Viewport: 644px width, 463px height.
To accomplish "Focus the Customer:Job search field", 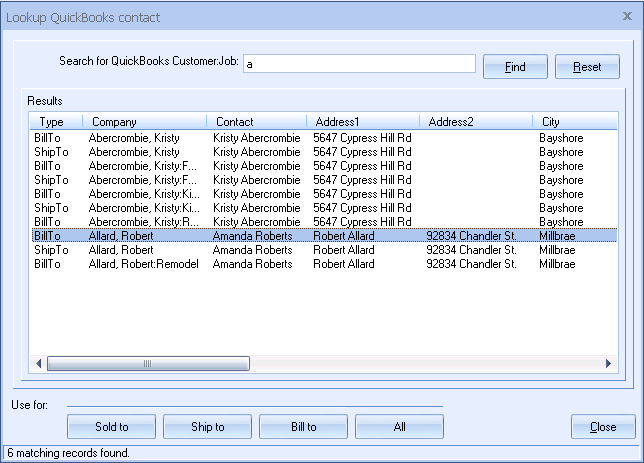I will pyautogui.click(x=358, y=64).
